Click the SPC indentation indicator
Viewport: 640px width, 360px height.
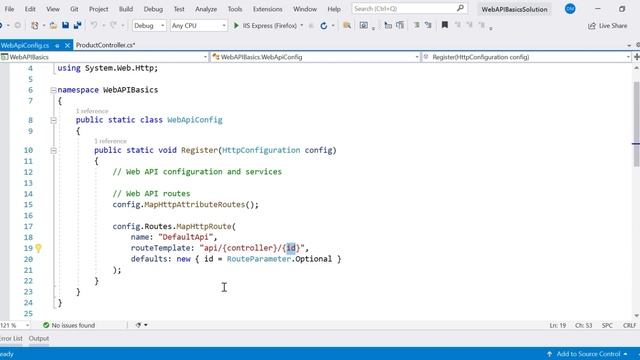tap(607, 325)
